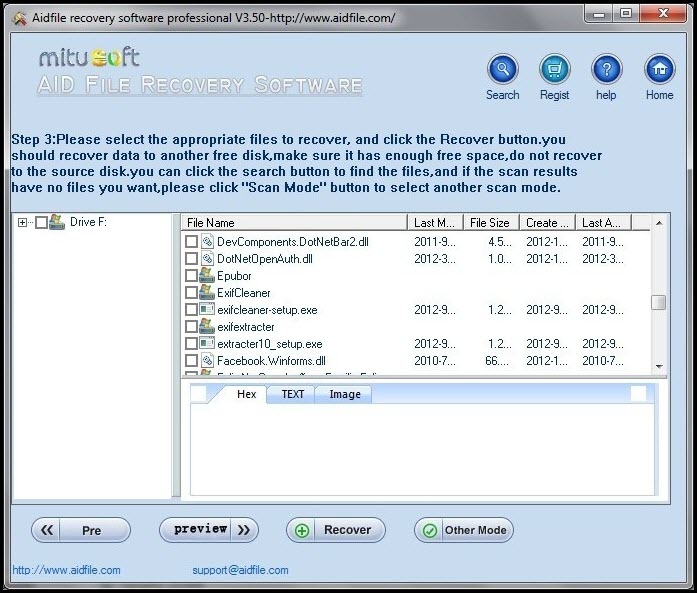Select the DotNetOpenAuth.dll file name
697x593 pixels.
point(265,259)
